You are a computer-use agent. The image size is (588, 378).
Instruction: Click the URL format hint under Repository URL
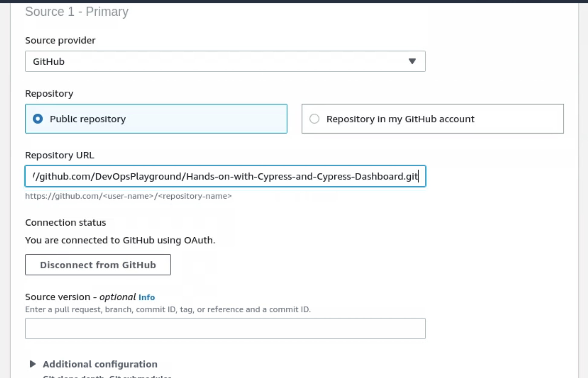[x=128, y=196]
